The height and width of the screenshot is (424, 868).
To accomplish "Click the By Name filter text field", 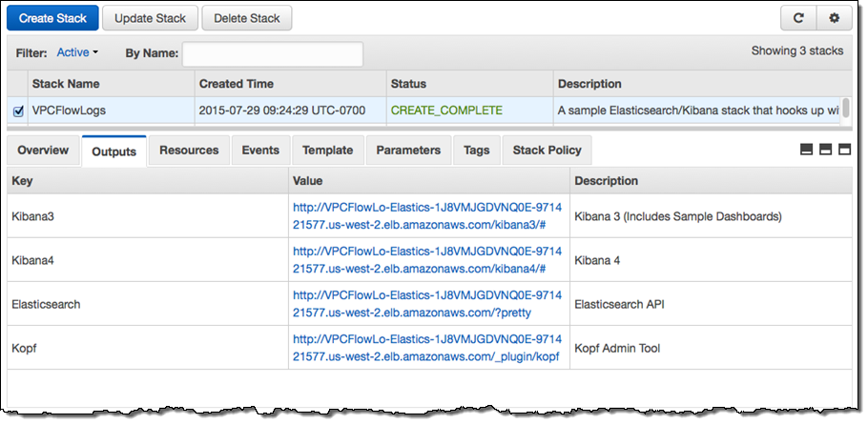I will 273,53.
